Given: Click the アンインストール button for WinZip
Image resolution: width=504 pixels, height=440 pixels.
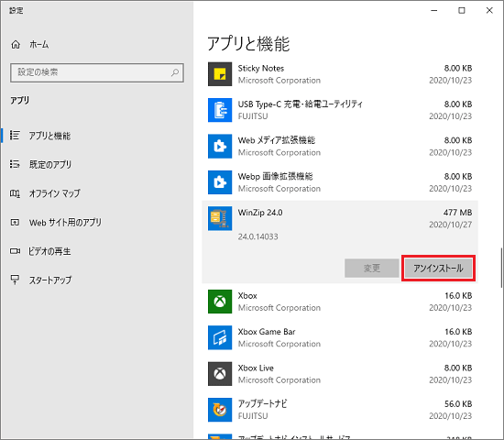Looking at the screenshot, I should point(438,268).
